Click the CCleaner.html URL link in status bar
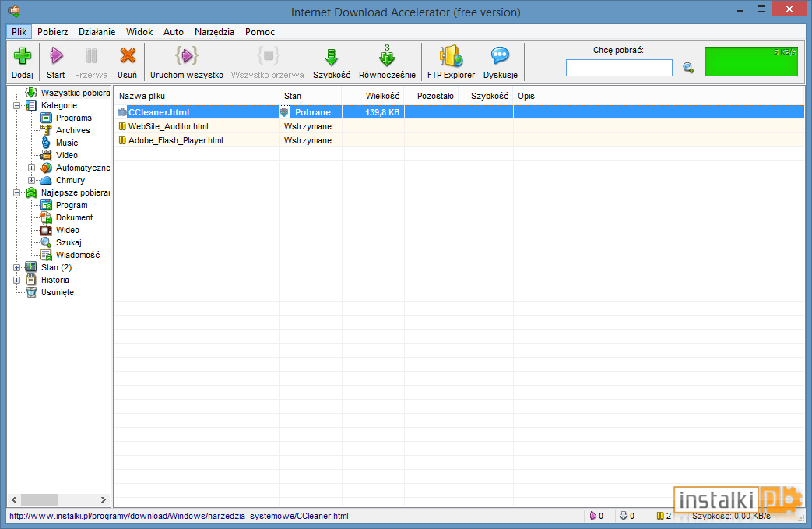 click(x=178, y=516)
